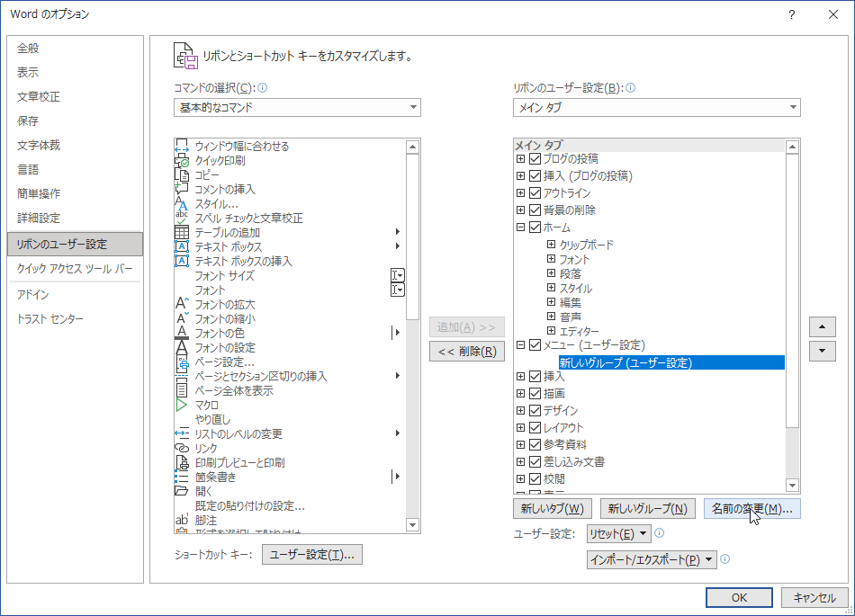Screen dimensions: 855x616
Task: Move selected item up with arrow button
Action: click(823, 326)
